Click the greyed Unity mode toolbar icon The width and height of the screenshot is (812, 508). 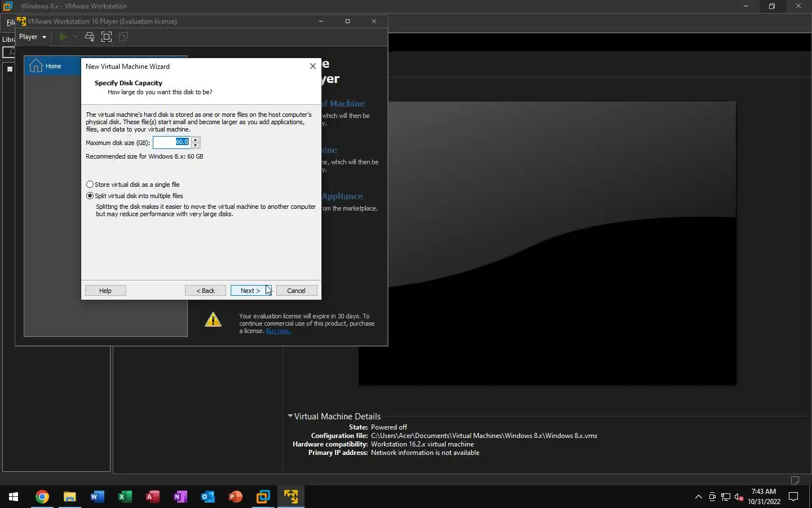coord(123,37)
